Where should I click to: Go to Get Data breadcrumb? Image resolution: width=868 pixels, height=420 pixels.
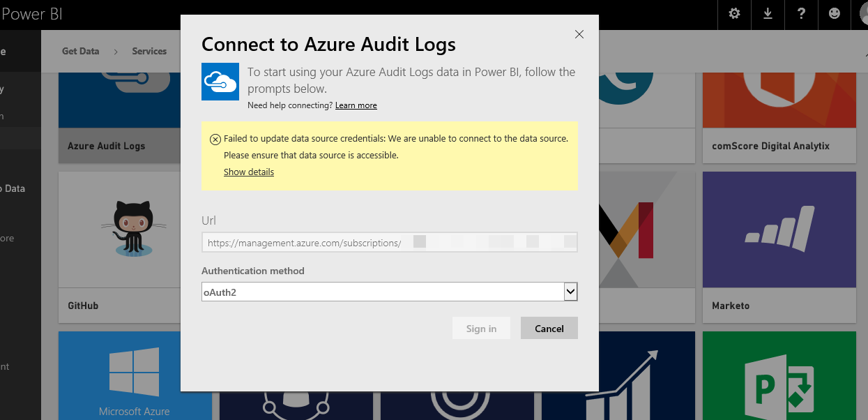pos(81,51)
